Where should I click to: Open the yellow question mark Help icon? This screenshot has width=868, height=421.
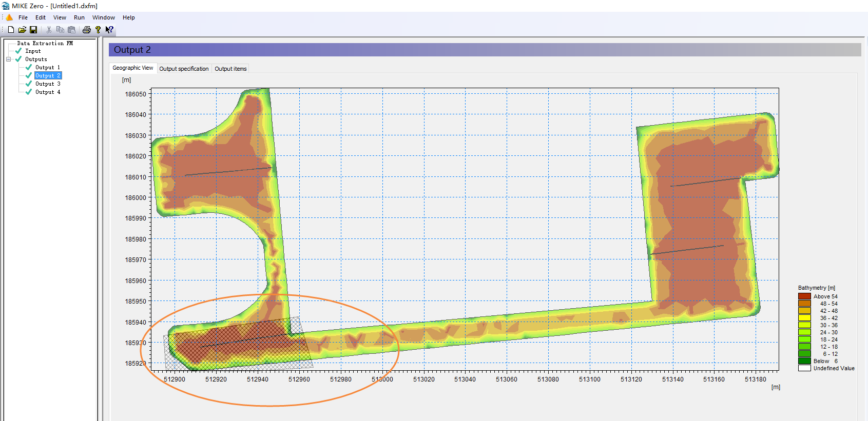98,30
